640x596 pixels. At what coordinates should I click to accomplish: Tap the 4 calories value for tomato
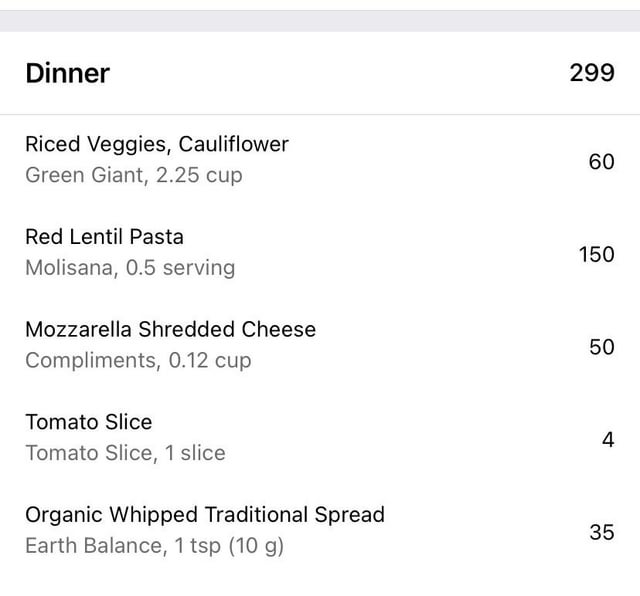[x=608, y=440]
